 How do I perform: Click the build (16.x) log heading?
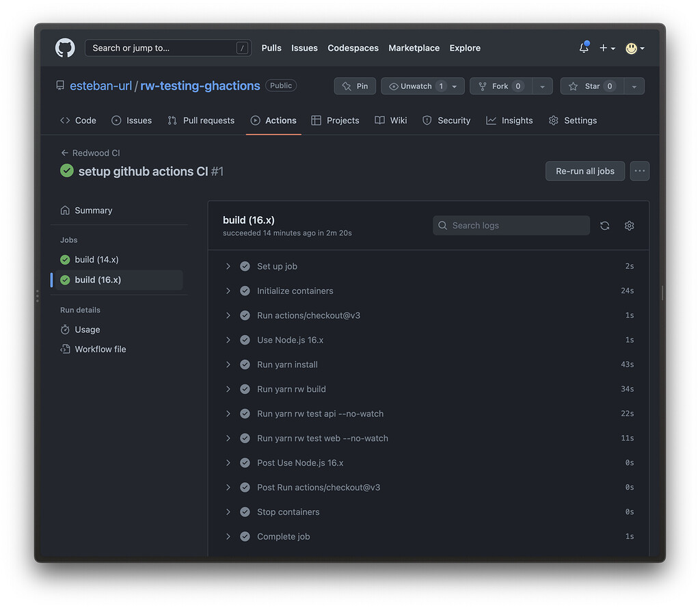coord(249,220)
